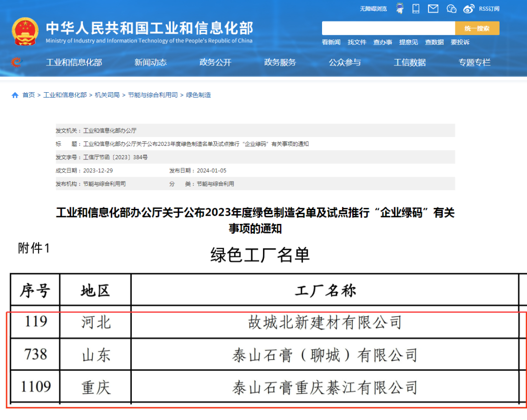This screenshot has height=420, width=527.
Task: Open the mobile version phone icon
Action: click(x=416, y=8)
